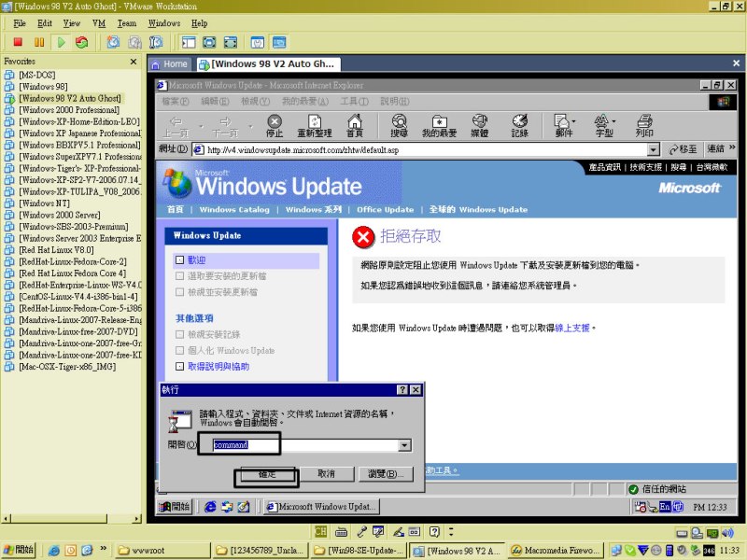Open IE Favorites (我的最愛) toolbar button

[439, 126]
